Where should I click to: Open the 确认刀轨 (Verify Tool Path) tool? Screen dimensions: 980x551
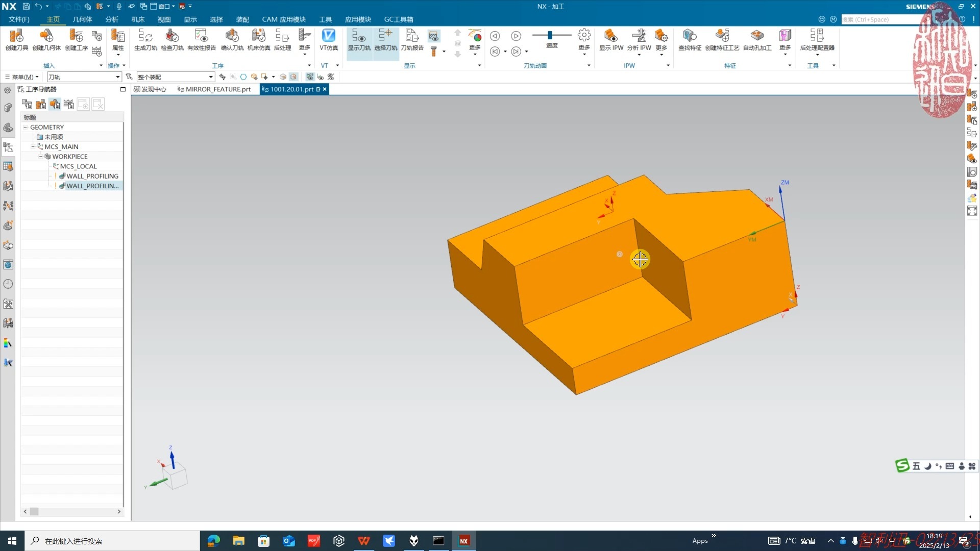pyautogui.click(x=232, y=37)
